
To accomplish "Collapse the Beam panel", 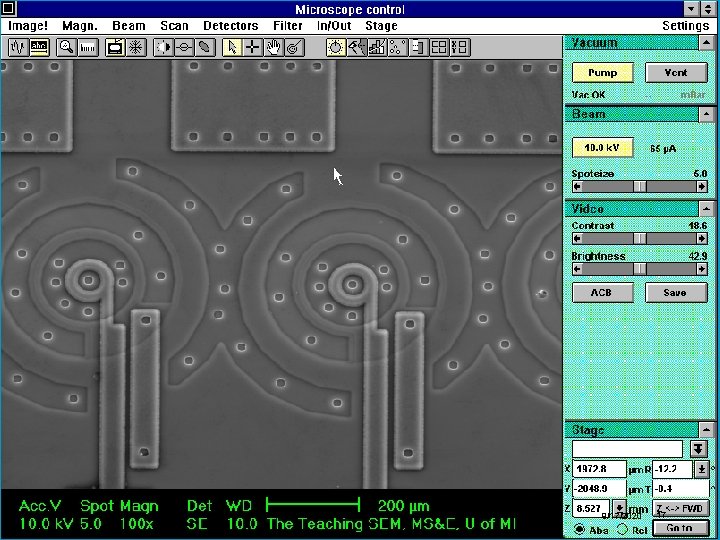I will pyautogui.click(x=706, y=115).
